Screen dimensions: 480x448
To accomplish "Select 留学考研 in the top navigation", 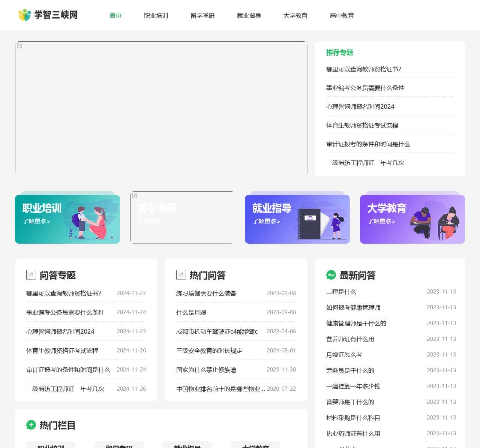I will coord(202,15).
